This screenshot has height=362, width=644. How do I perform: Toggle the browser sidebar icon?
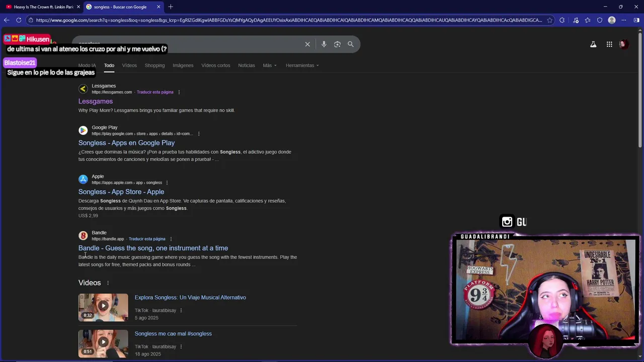[x=636, y=20]
